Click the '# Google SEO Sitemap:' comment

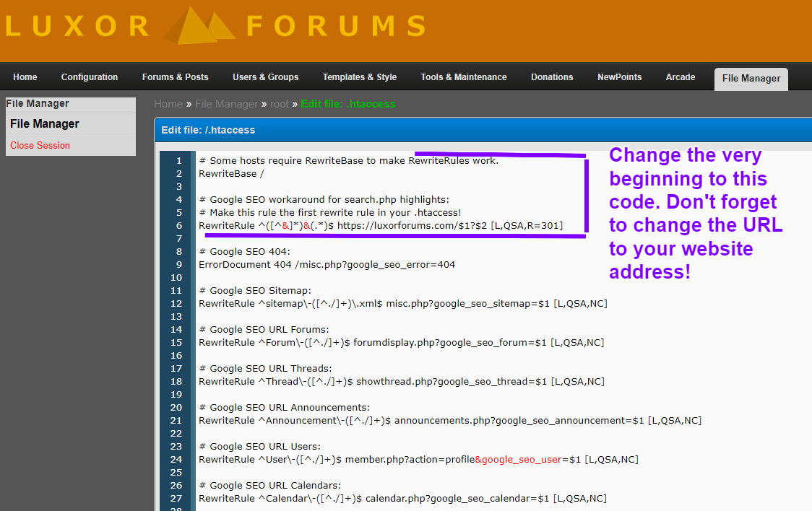click(x=255, y=291)
